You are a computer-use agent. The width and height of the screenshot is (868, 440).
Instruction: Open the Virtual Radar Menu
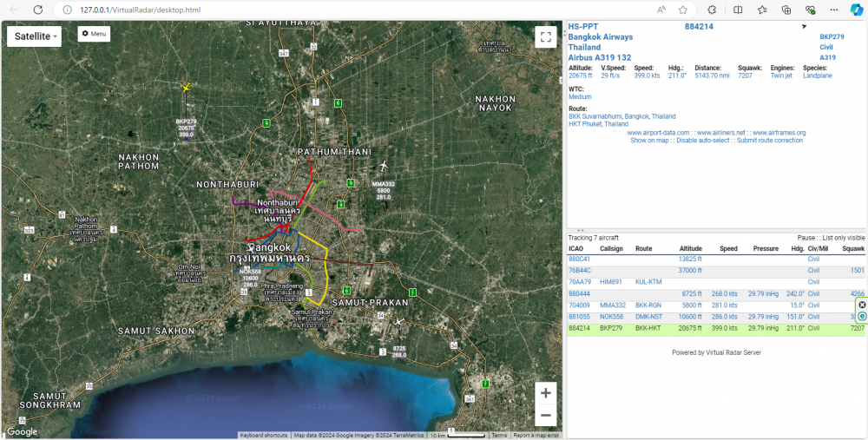pos(94,34)
